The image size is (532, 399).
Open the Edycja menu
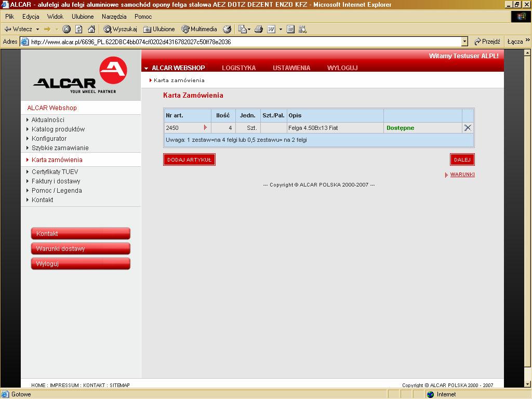tap(31, 16)
